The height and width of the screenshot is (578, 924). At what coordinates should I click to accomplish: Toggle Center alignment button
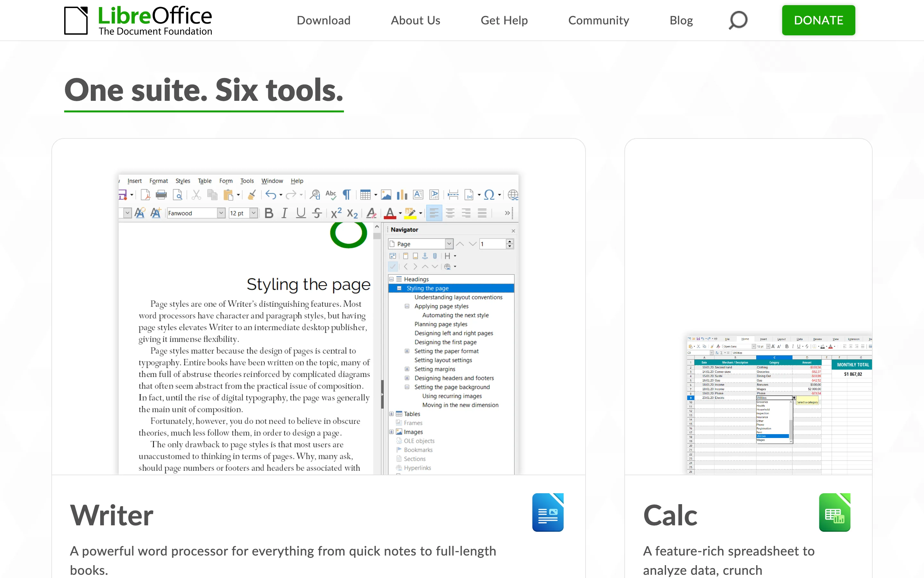[450, 213]
